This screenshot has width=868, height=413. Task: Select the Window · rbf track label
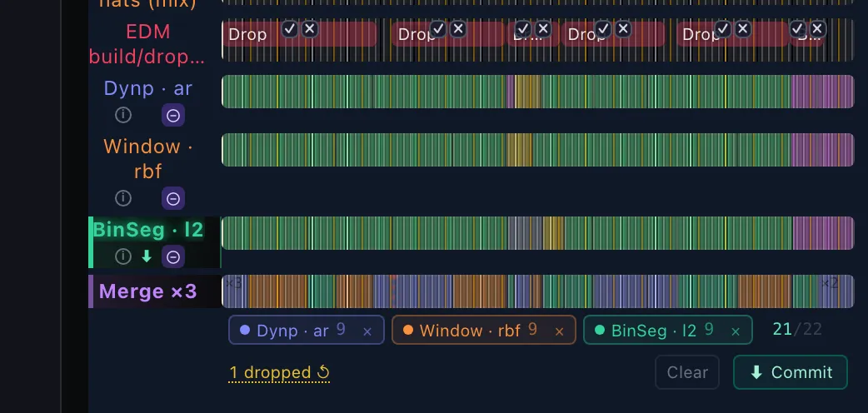click(x=147, y=158)
